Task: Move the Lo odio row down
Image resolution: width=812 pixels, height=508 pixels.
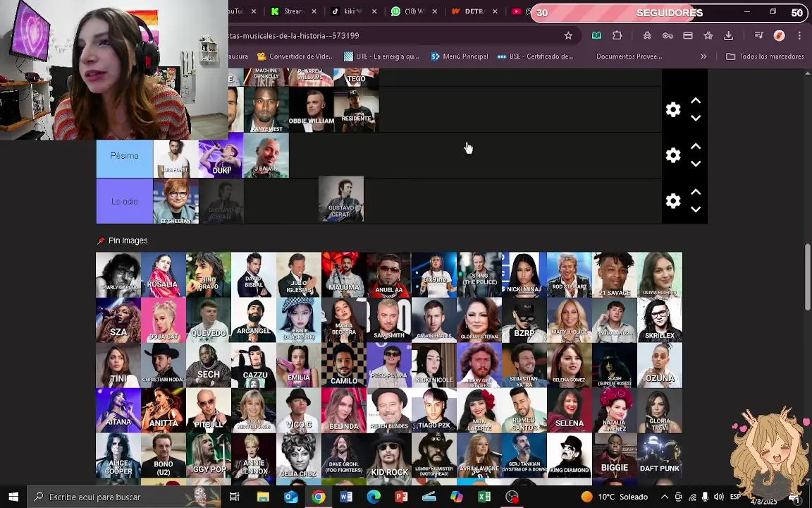Action: click(696, 210)
